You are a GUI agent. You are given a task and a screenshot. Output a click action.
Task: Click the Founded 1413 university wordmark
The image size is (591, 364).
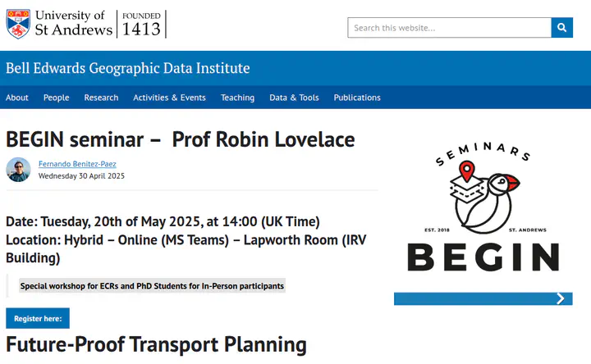pyautogui.click(x=141, y=24)
